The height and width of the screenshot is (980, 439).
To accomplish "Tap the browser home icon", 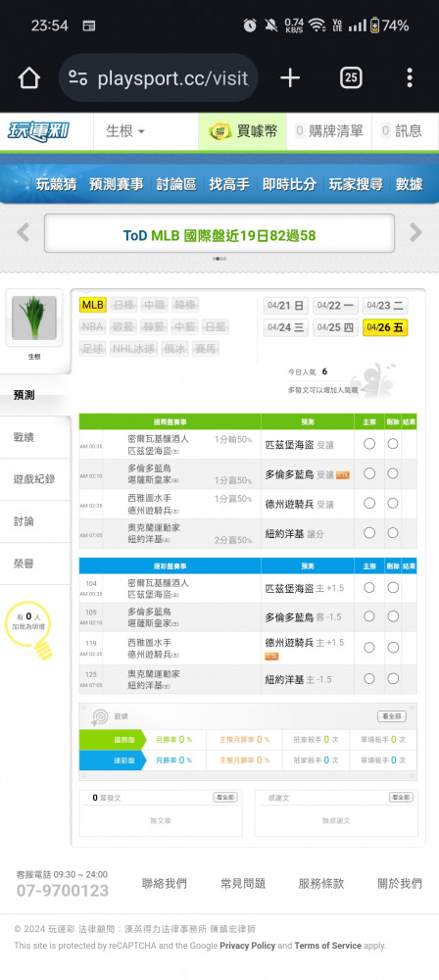I will click(x=28, y=78).
